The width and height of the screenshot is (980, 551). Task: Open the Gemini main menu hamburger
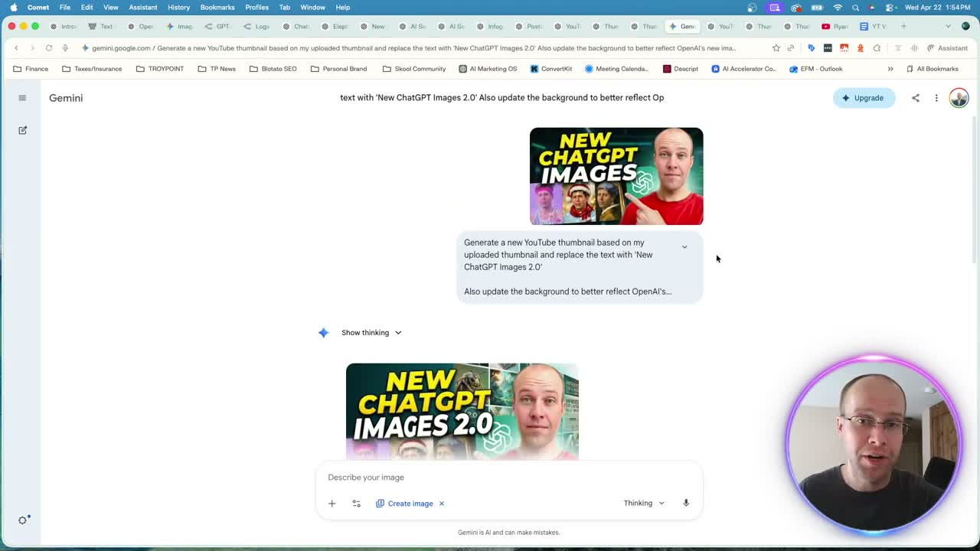[x=22, y=98]
